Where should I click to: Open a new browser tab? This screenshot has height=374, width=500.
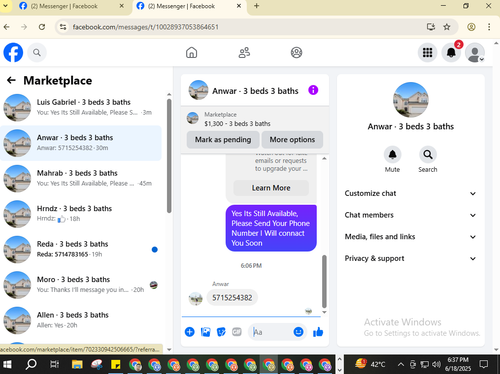click(256, 6)
